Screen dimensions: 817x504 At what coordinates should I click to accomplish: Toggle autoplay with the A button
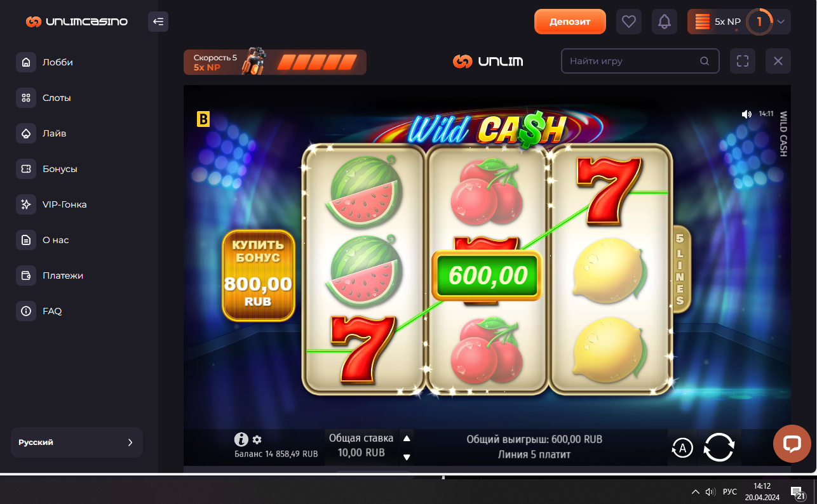click(x=682, y=448)
